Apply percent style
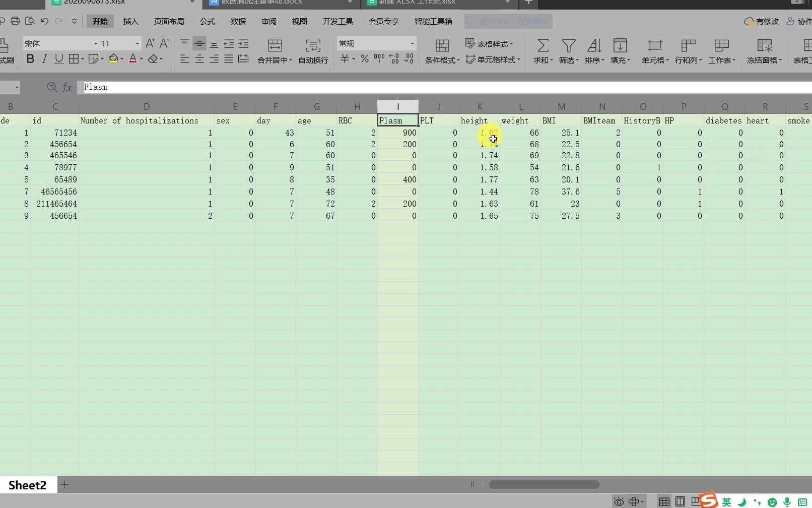Screen dimensions: 812x508 (365, 59)
